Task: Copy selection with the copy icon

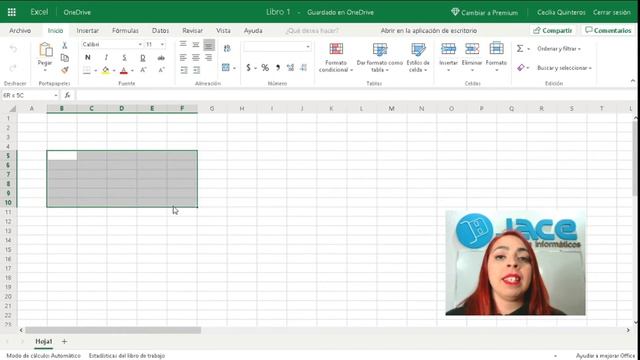Action: 64,58
